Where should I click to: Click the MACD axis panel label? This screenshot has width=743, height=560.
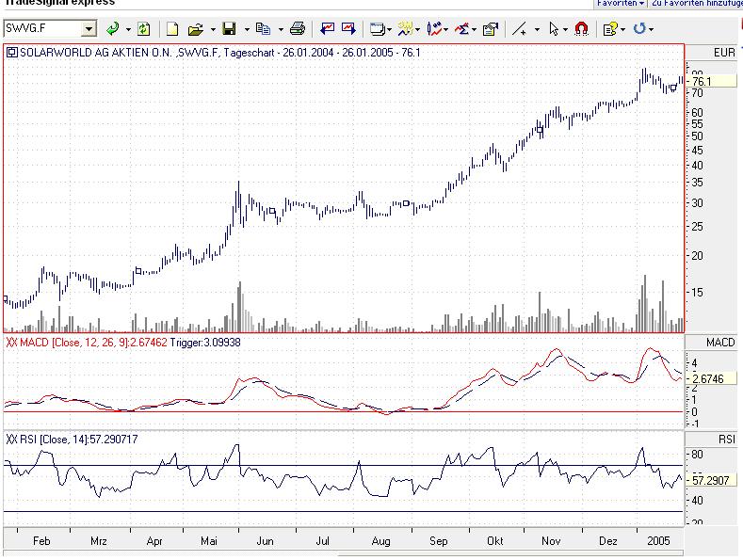[x=720, y=343]
